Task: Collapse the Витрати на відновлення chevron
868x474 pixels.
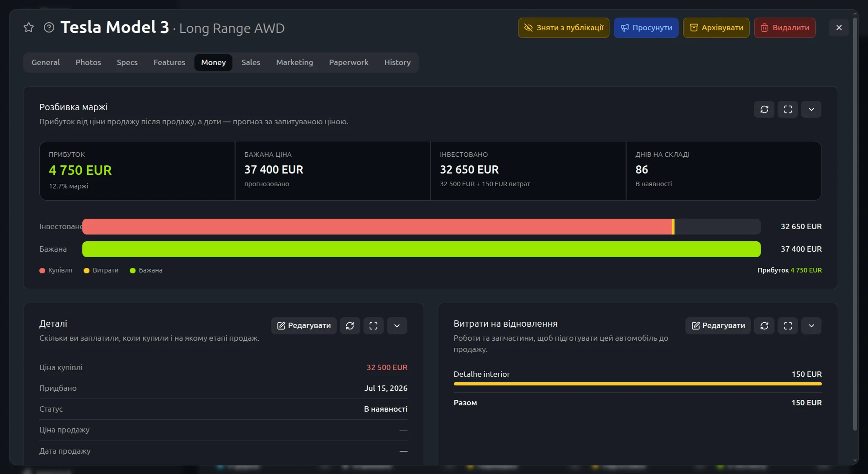Action: [811, 326]
